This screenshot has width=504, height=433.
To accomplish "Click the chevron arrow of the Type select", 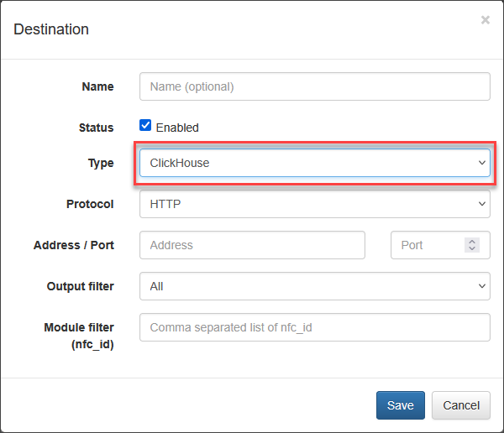I will tap(482, 163).
